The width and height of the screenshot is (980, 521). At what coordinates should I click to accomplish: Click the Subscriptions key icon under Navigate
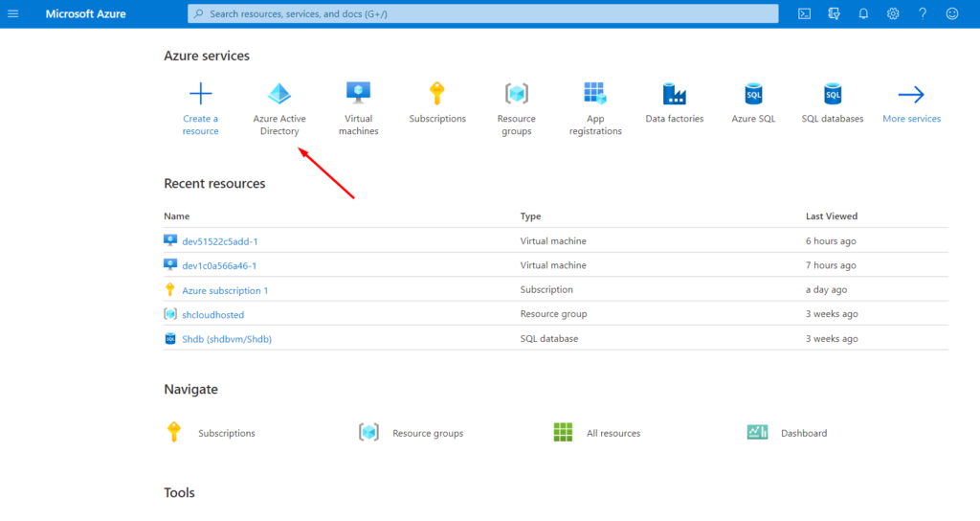pyautogui.click(x=174, y=432)
